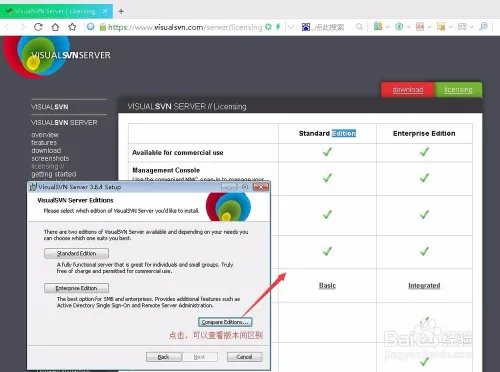Open dropdown arrow beside colorful grid extension
Image resolution: width=500 pixels, height=372 pixels.
[387, 27]
